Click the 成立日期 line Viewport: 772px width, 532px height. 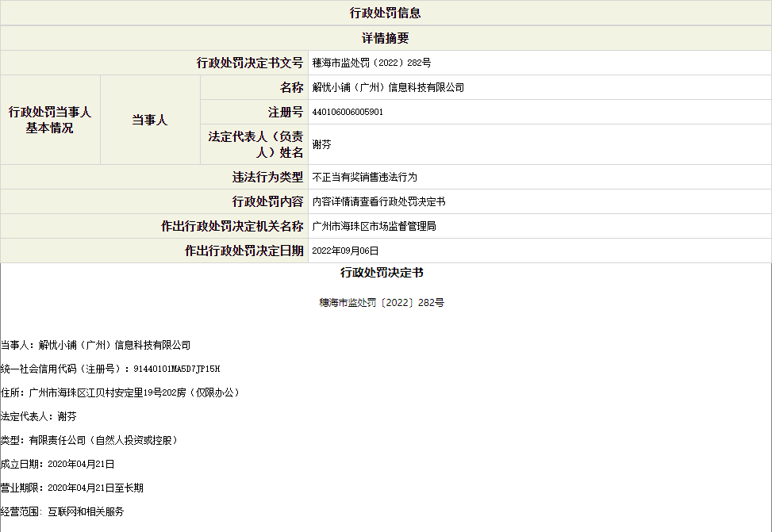click(58, 464)
